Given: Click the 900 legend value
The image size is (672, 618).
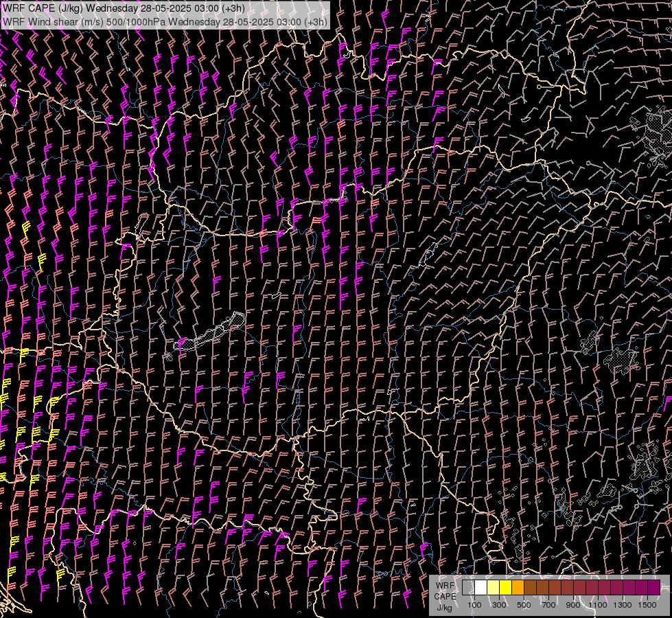Looking at the screenshot, I should [573, 605].
